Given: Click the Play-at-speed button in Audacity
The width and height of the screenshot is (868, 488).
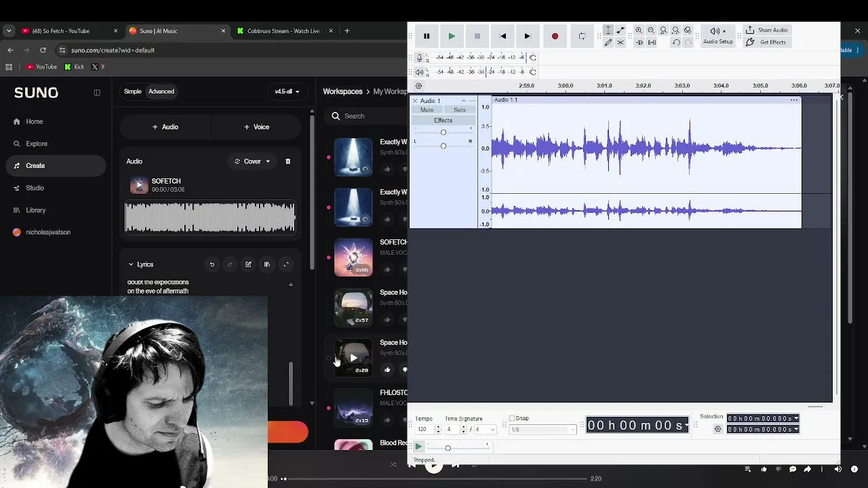Looking at the screenshot, I should (x=418, y=447).
